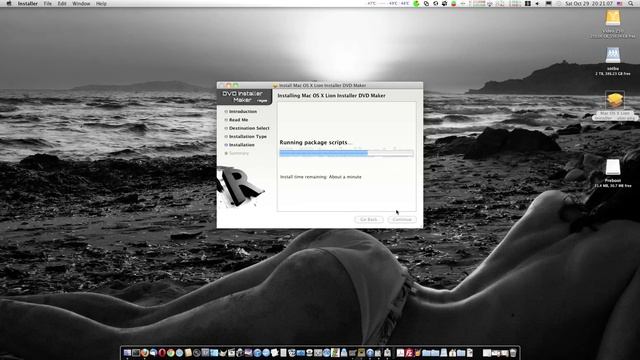
Task: Open the File menu
Action: [x=48, y=3]
